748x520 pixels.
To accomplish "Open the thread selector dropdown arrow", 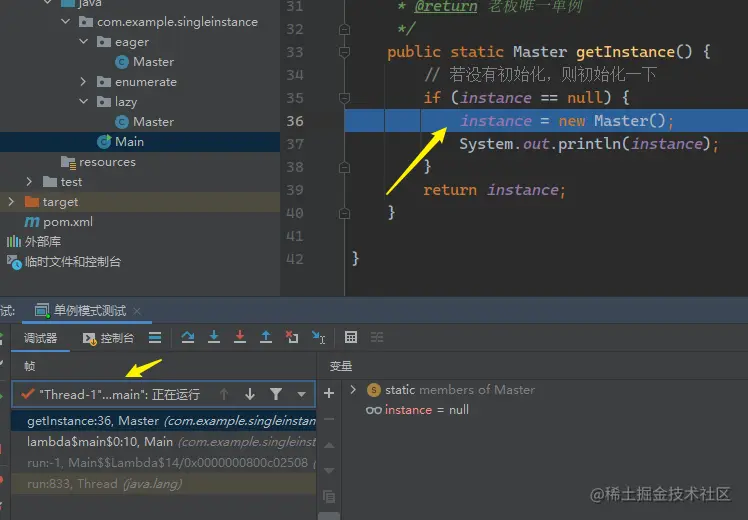I will [x=301, y=395].
